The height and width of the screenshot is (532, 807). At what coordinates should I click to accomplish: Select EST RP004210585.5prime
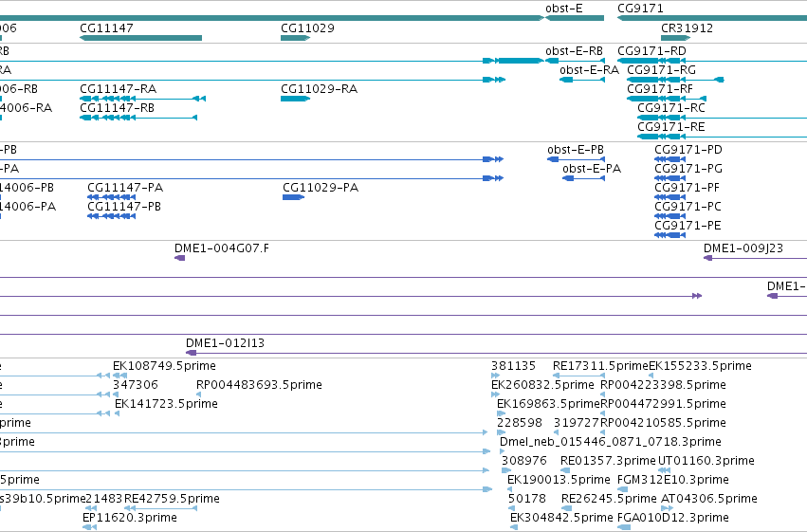(664, 423)
